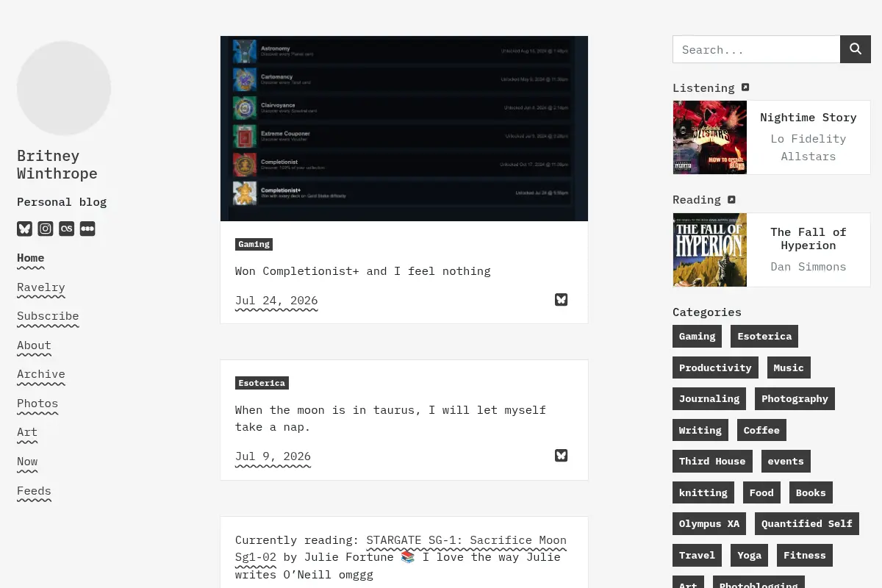Open the Photos page
This screenshot has width=882, height=588.
(x=37, y=404)
